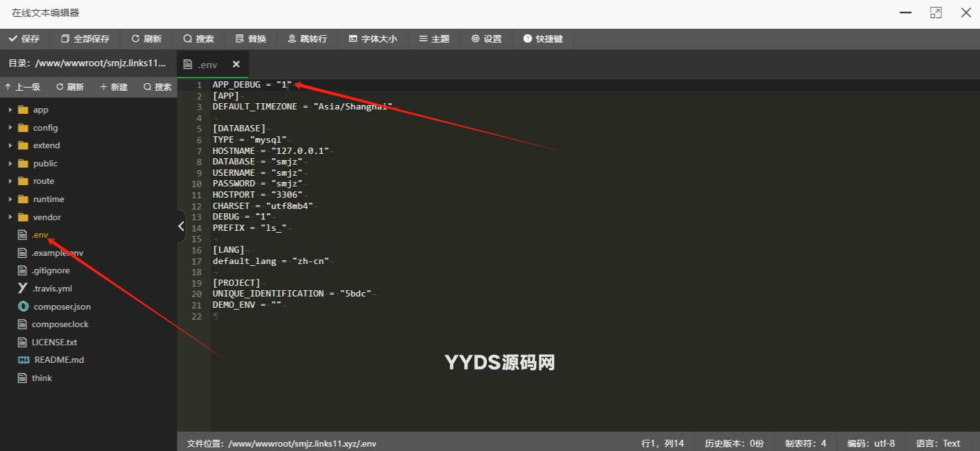Screen dimensions: 980x451
Task: Go up one level with 上一级
Action: pyautogui.click(x=22, y=87)
